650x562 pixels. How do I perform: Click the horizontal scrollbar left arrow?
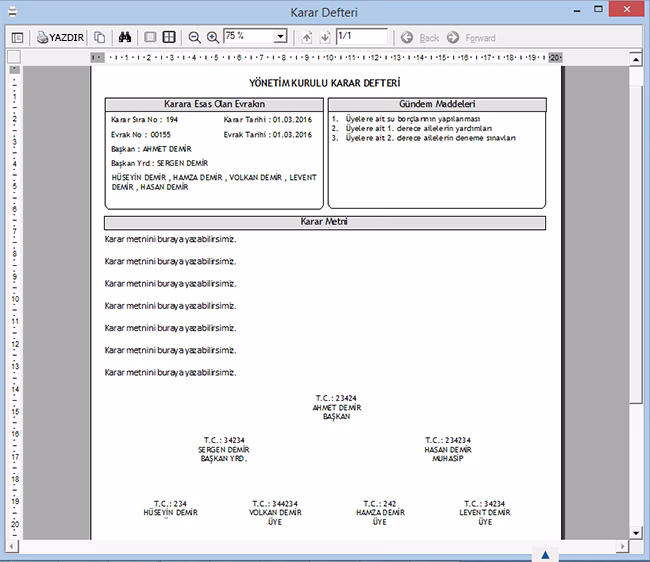[12, 546]
